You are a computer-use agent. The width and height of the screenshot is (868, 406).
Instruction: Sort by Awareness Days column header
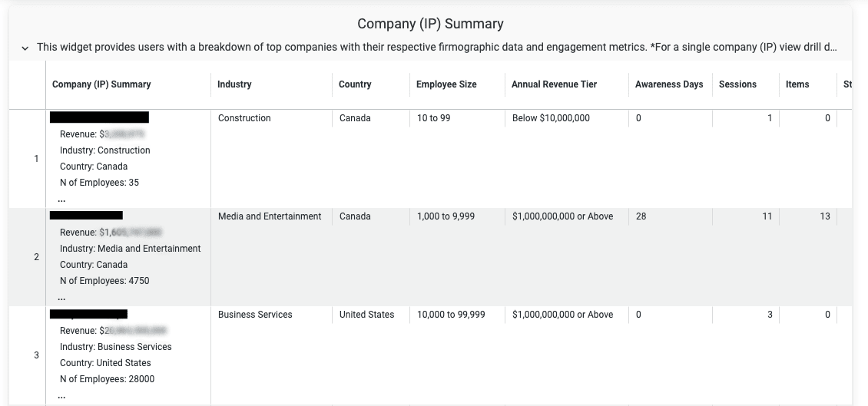669,84
